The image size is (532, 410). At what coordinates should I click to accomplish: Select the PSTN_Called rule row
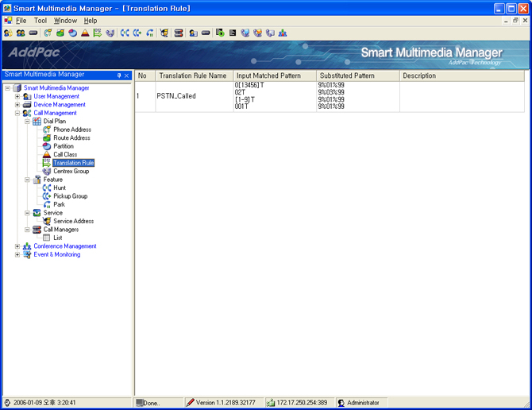[x=175, y=96]
